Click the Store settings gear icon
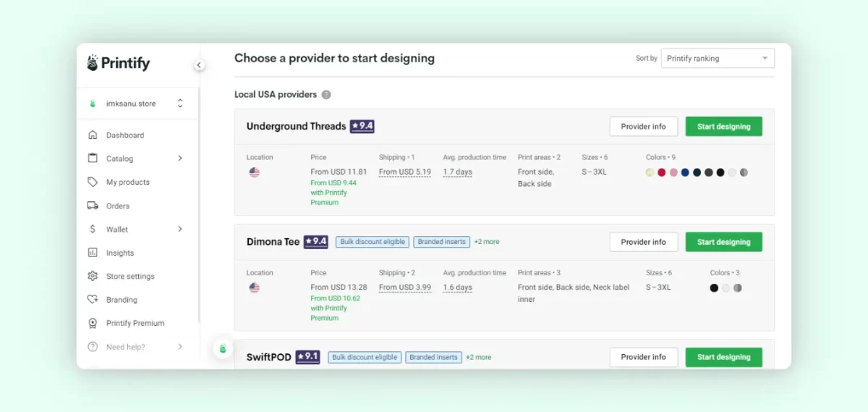Screen dimensions: 868x412 pos(93,276)
